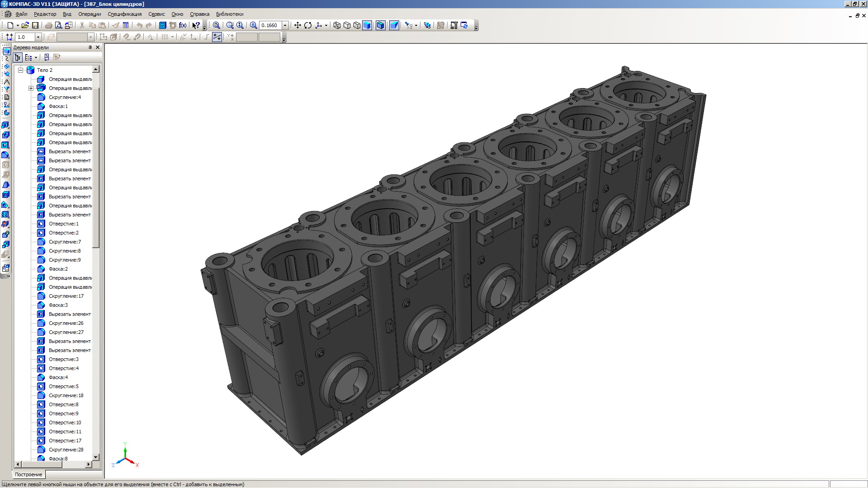The height and width of the screenshot is (488, 868).
Task: Switch to the Построение tab
Action: pyautogui.click(x=28, y=474)
